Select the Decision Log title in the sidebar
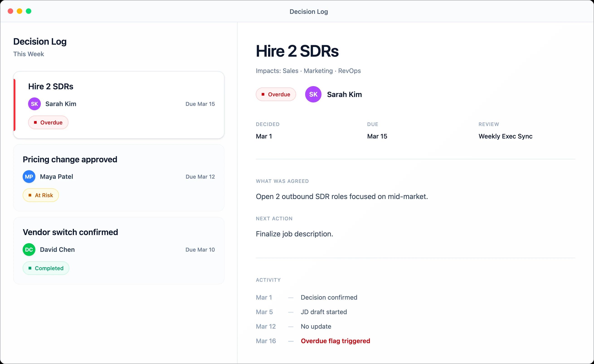The image size is (594, 364). [40, 41]
